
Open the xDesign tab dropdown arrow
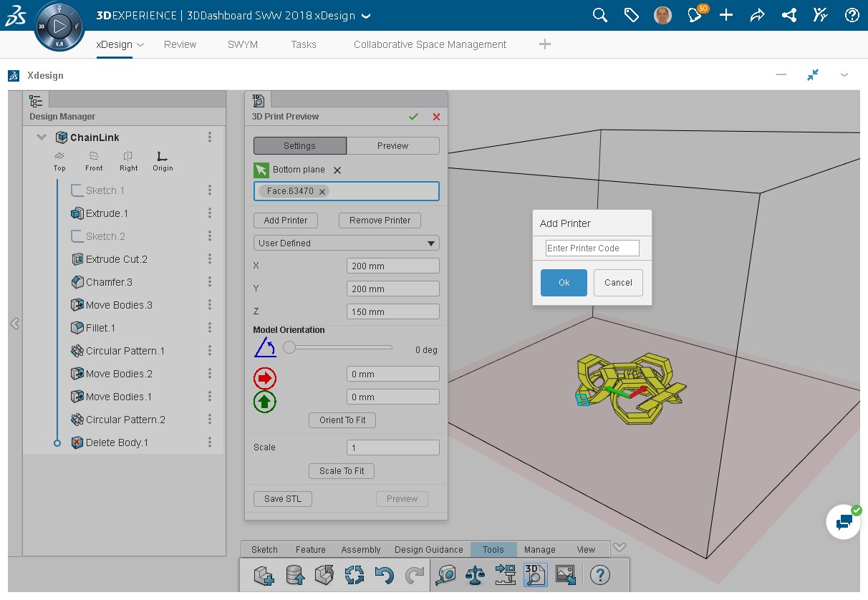[140, 44]
